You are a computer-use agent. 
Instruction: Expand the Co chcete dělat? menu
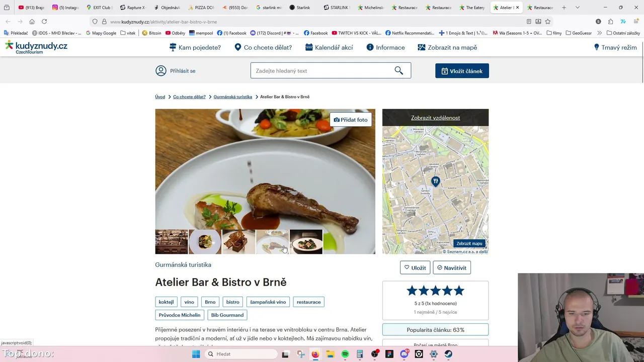[x=263, y=47]
